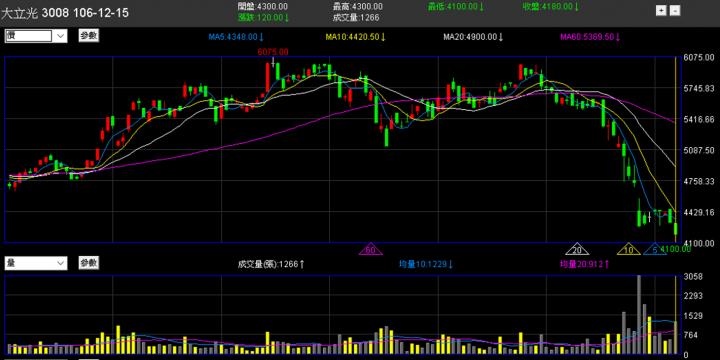Select the blue 5 moving-average marker

tap(655, 249)
